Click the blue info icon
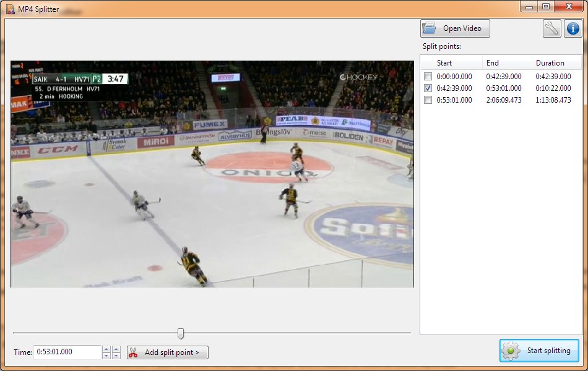Screen dimensions: 588x371 573,28
